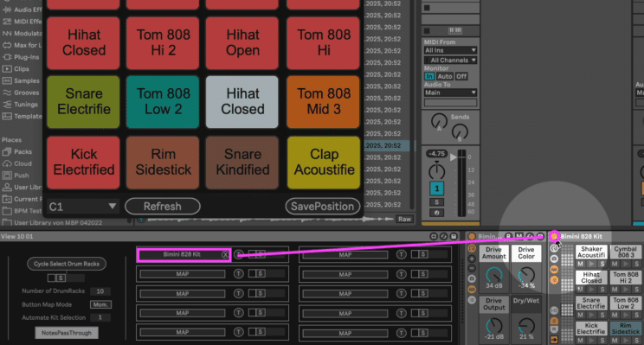Open the All Channels dropdown
The height and width of the screenshot is (345, 644).
450,61
